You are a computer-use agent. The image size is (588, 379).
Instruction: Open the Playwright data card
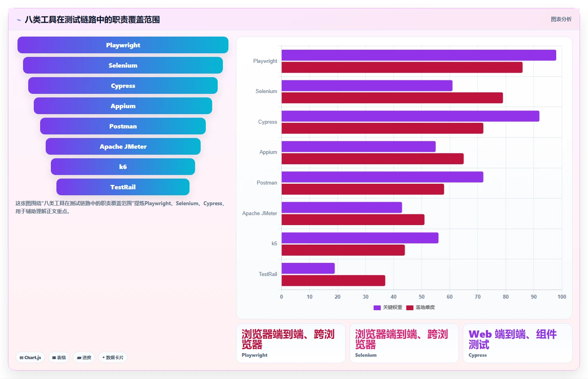pos(291,343)
